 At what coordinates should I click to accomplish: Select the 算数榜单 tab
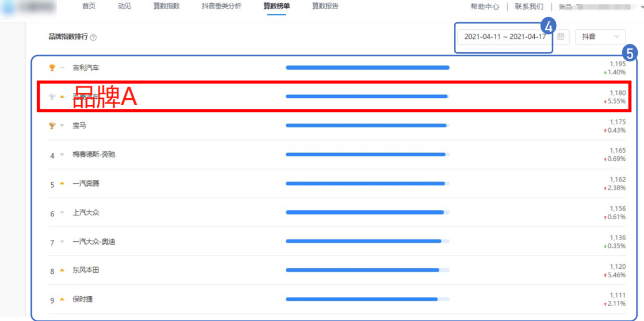276,7
